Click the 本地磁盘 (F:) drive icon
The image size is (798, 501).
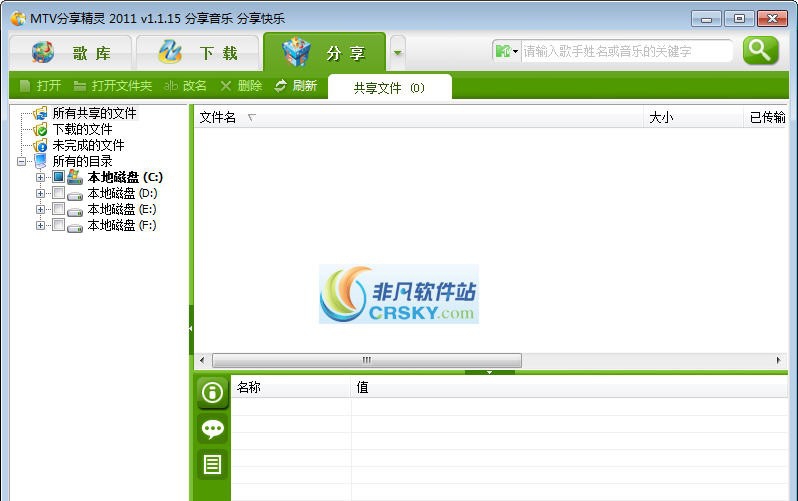tap(75, 227)
